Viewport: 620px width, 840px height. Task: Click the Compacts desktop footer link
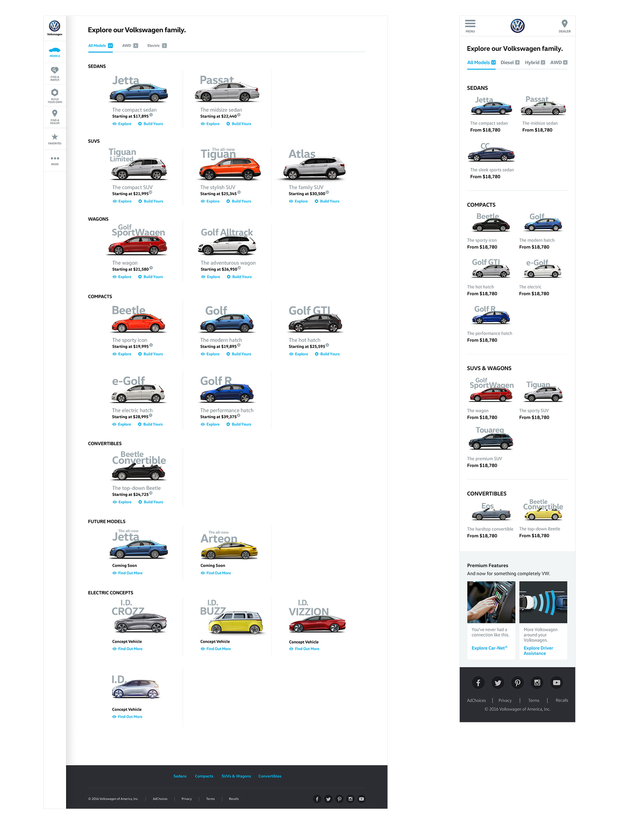204,776
